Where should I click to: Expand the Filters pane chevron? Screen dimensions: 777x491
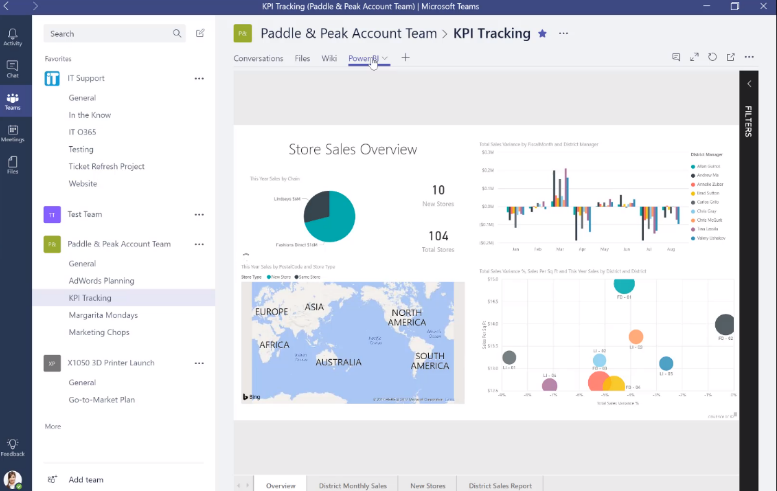click(749, 84)
